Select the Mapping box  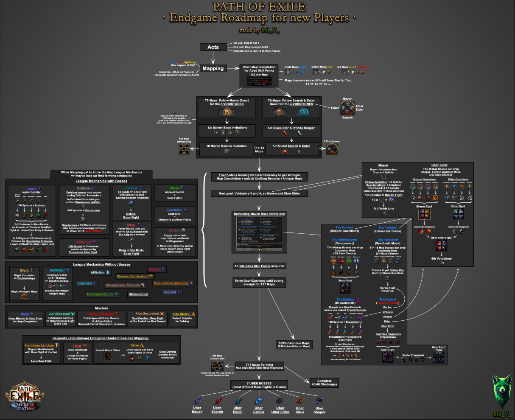[213, 68]
